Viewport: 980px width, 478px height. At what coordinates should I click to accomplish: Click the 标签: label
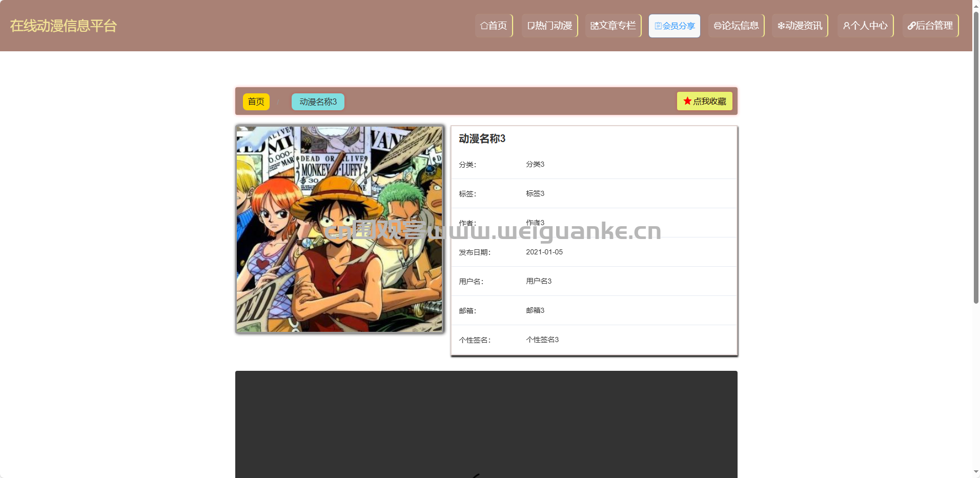pyautogui.click(x=467, y=194)
